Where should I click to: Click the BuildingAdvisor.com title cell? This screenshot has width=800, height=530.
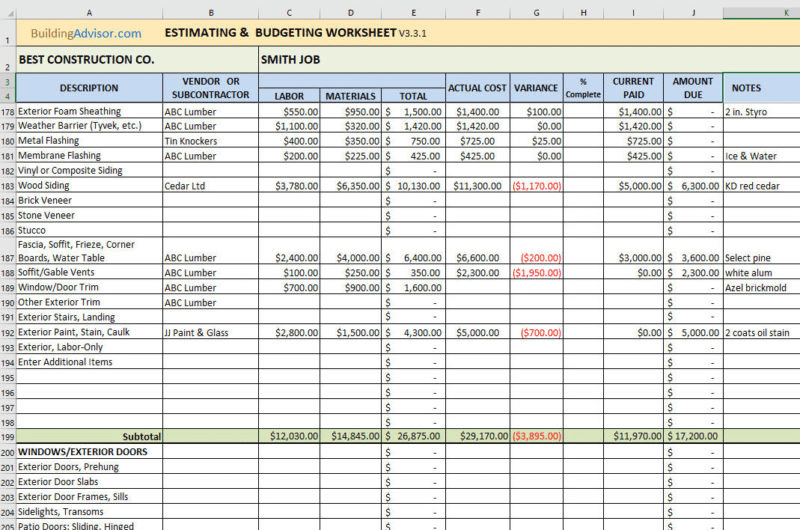(x=86, y=33)
